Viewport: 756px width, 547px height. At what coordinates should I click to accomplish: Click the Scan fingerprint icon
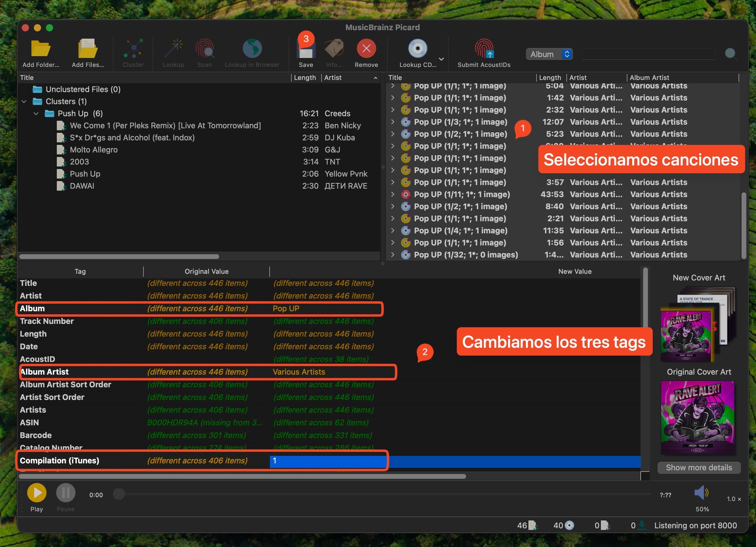(x=204, y=49)
